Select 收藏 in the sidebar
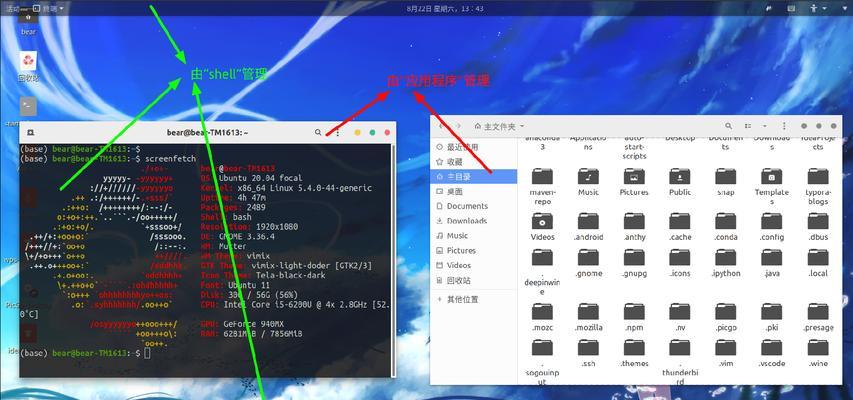The width and height of the screenshot is (853, 400). [473, 162]
